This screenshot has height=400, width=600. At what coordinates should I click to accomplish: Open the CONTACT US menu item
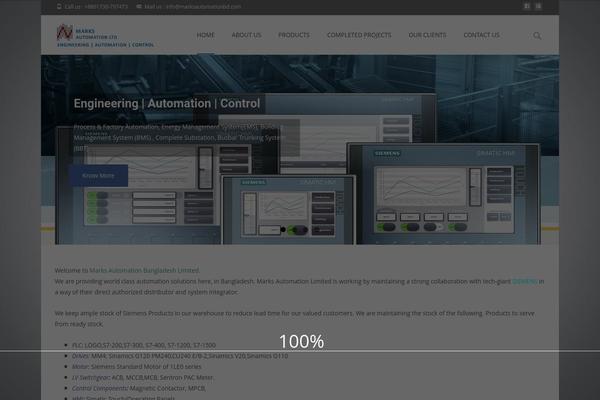point(481,35)
